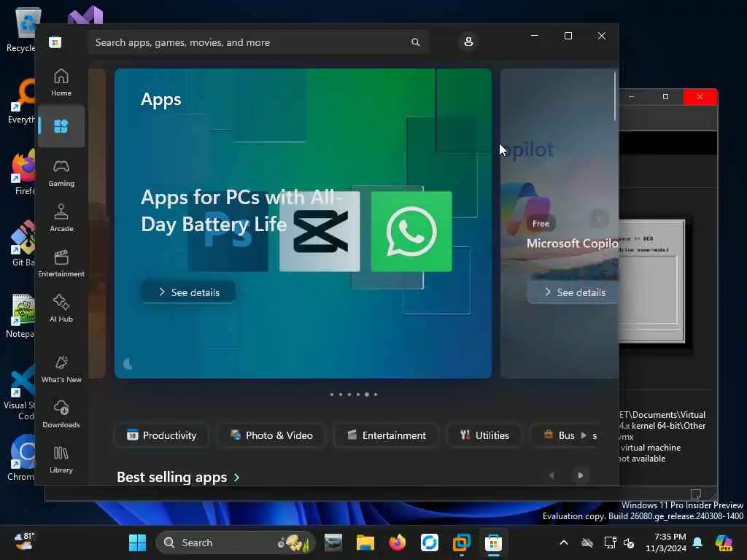Viewport: 747px width, 560px height.
Task: Open the weather widget on taskbar
Action: tap(24, 542)
